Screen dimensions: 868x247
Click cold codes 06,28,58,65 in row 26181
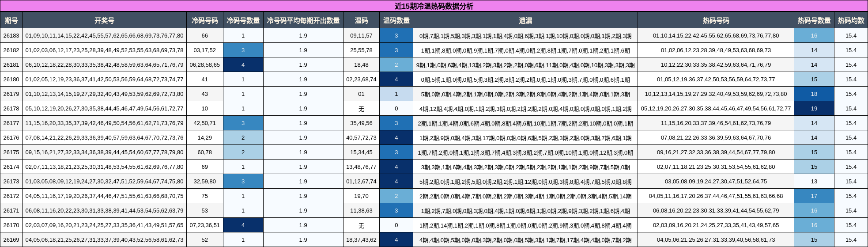(204, 65)
